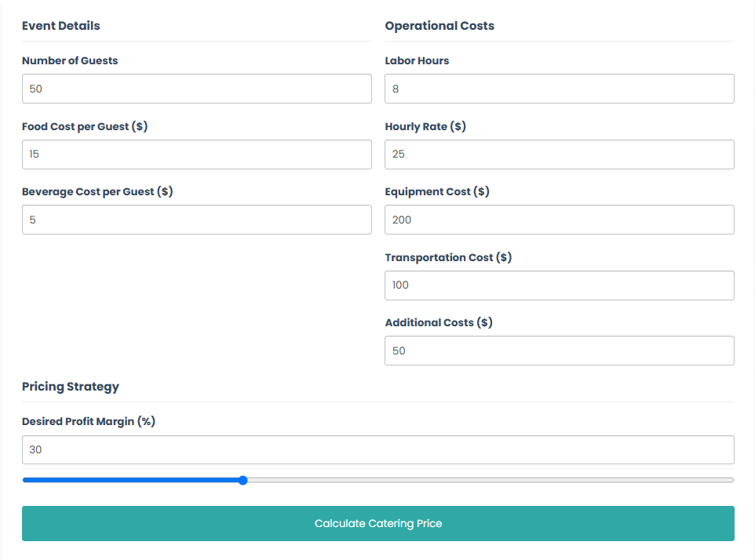
Task: Click the Number of Guests input field
Action: [x=196, y=89]
